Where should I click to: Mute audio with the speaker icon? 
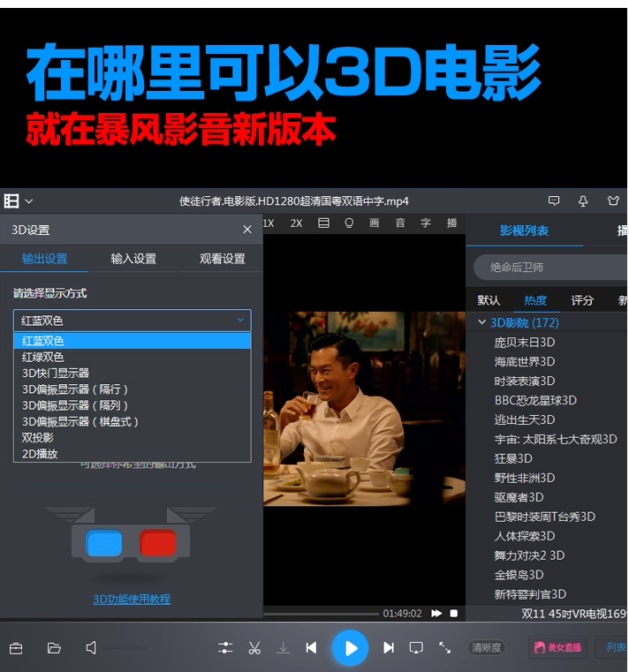pyautogui.click(x=91, y=648)
